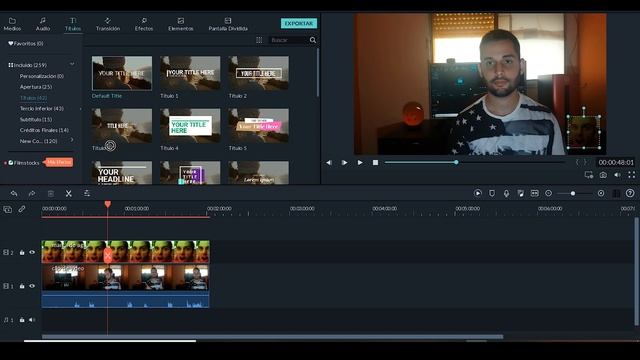Click the search magnifier icon

tap(313, 40)
